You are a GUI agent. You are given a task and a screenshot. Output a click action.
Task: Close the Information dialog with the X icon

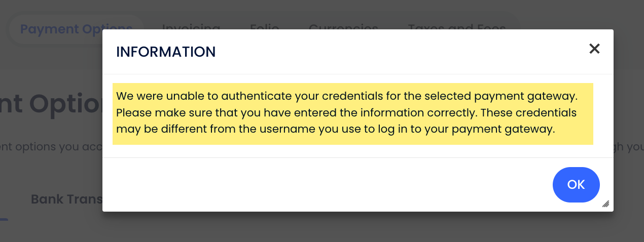[594, 49]
